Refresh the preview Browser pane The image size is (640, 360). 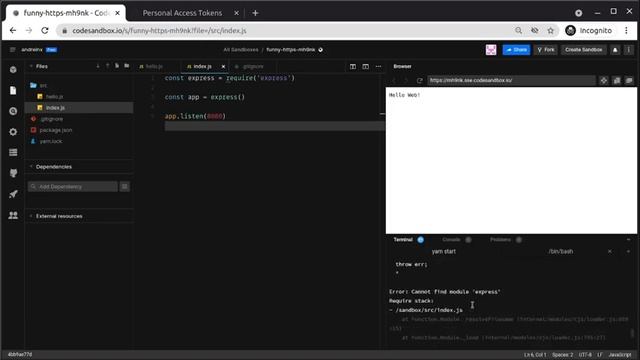pos(419,80)
